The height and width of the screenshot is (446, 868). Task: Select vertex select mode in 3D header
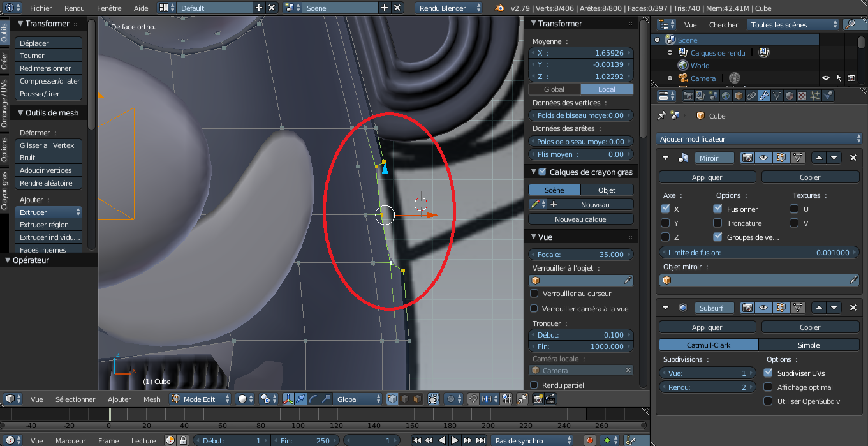[392, 399]
